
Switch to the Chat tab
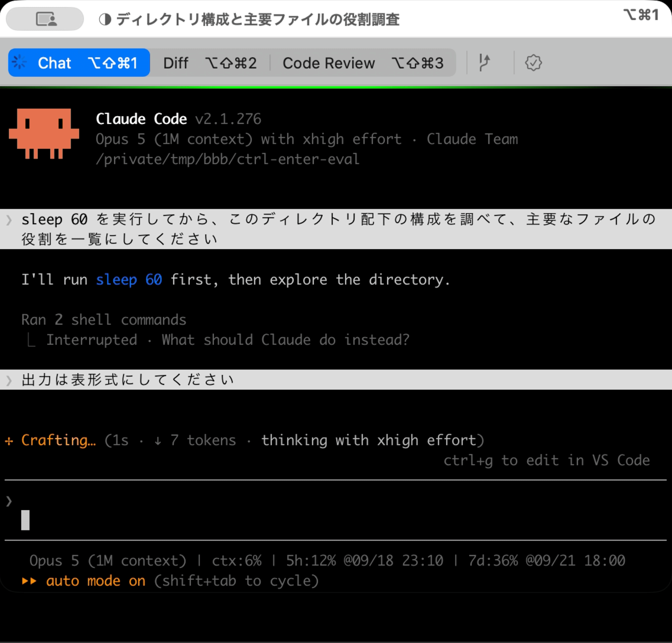point(79,63)
